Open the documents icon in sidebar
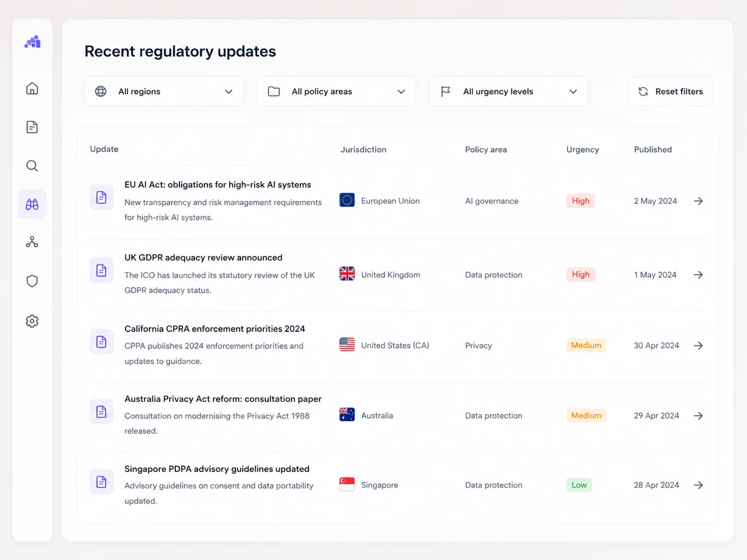This screenshot has height=560, width=747. click(32, 127)
